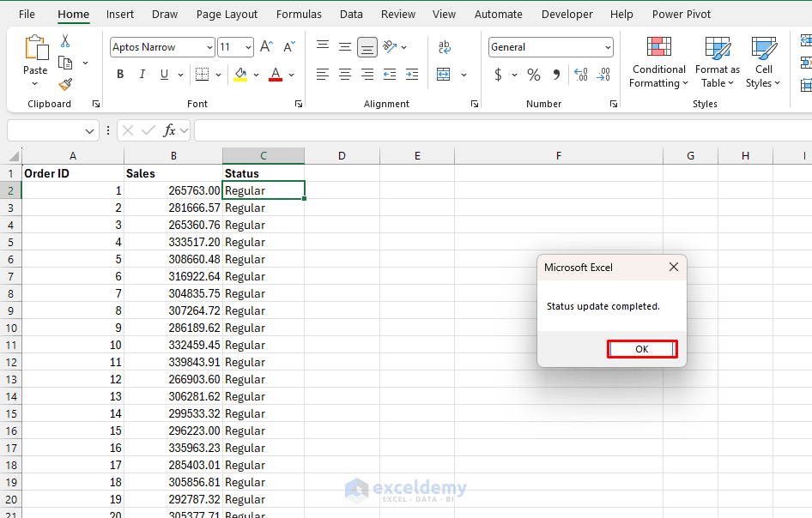
Task: Expand the borders dropdown arrow
Action: click(x=219, y=75)
